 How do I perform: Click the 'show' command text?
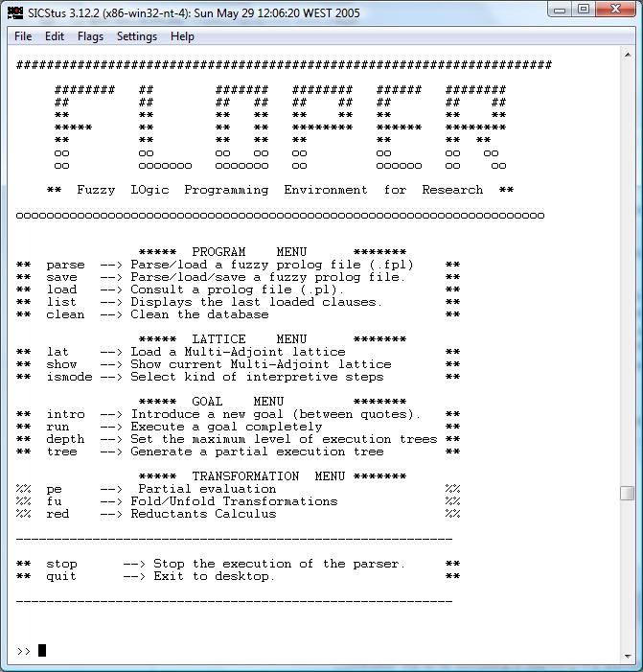click(x=61, y=364)
